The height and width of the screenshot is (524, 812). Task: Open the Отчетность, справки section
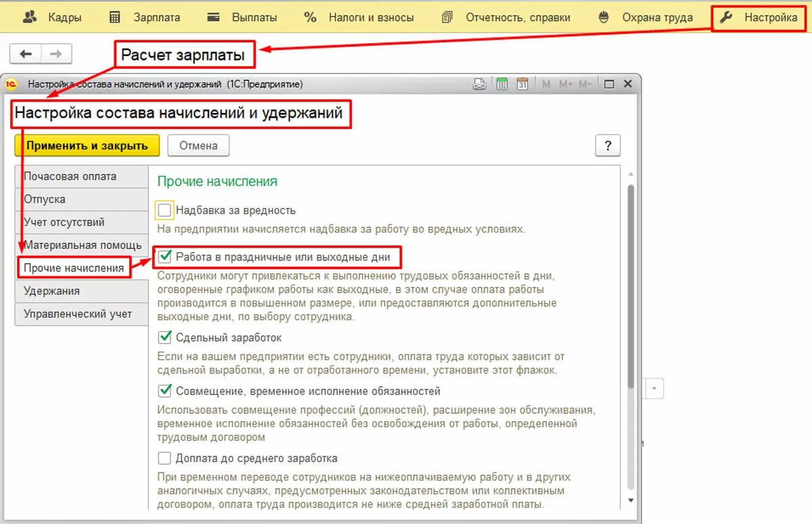point(505,18)
